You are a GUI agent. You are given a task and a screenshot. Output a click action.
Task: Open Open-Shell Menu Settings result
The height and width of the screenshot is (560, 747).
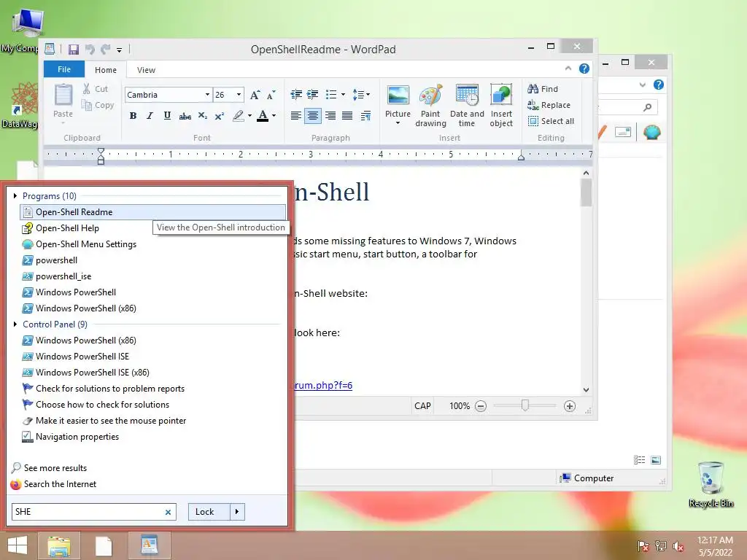tap(152, 244)
